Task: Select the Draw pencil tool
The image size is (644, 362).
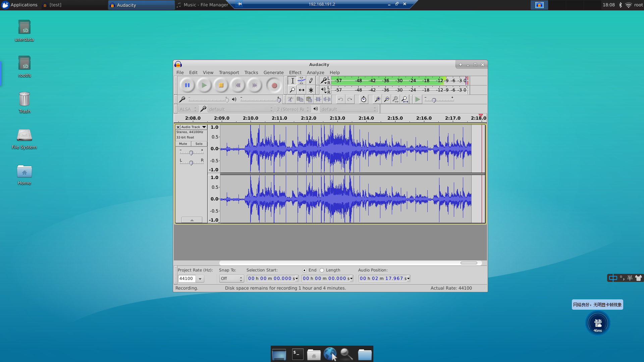Action: coord(311,80)
